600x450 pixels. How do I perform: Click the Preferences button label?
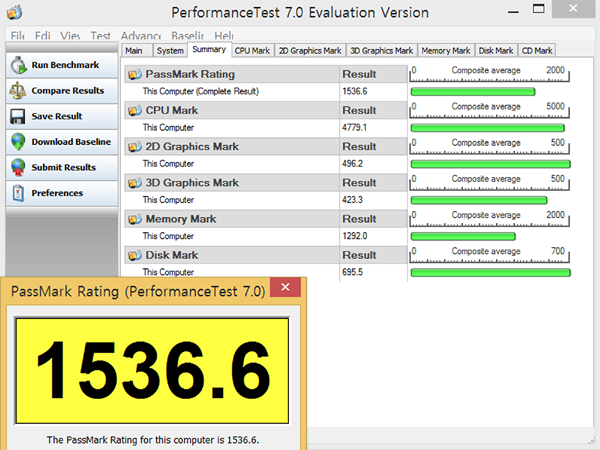point(57,193)
